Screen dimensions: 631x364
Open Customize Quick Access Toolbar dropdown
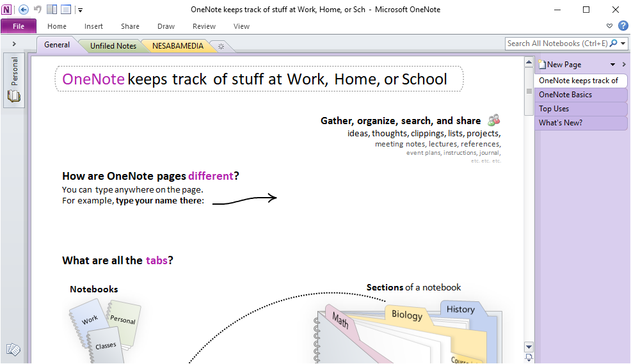[x=80, y=10]
